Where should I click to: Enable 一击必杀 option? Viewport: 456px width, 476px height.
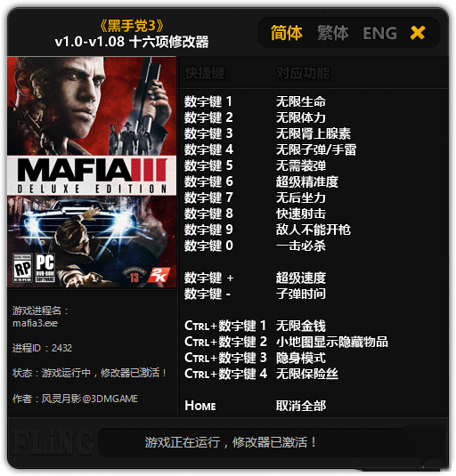click(x=301, y=246)
